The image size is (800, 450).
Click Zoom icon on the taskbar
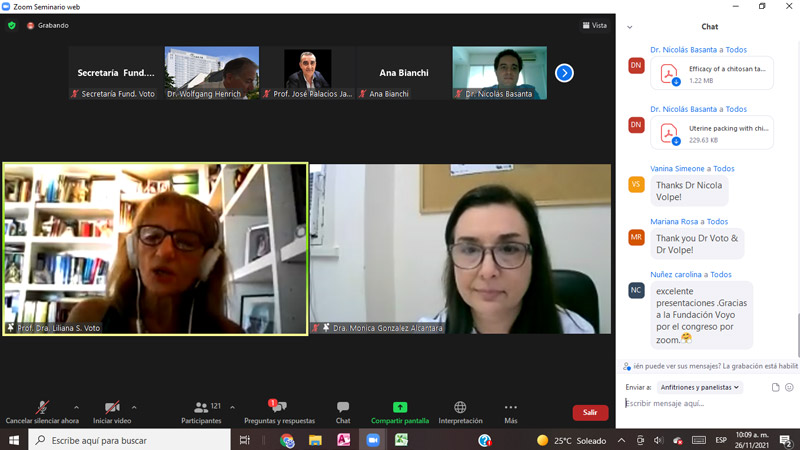[373, 440]
